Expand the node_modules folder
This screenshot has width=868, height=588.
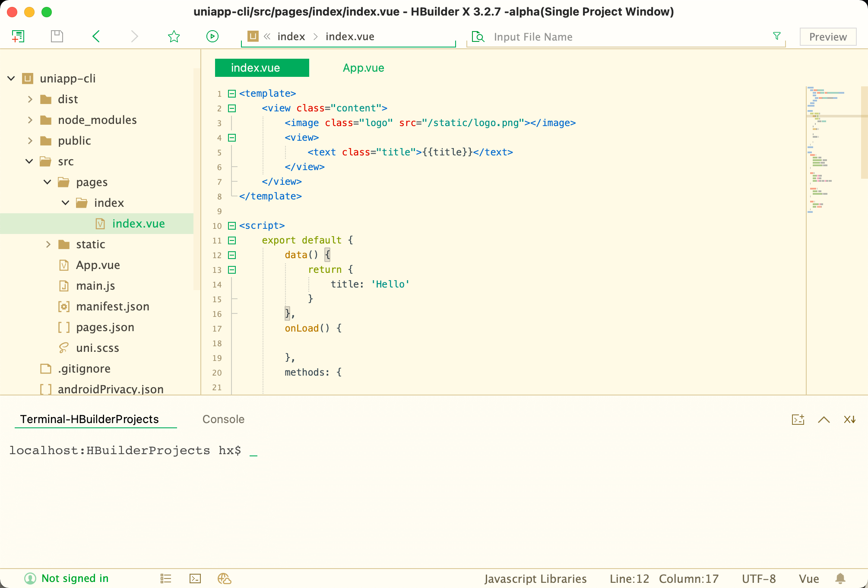tap(30, 120)
